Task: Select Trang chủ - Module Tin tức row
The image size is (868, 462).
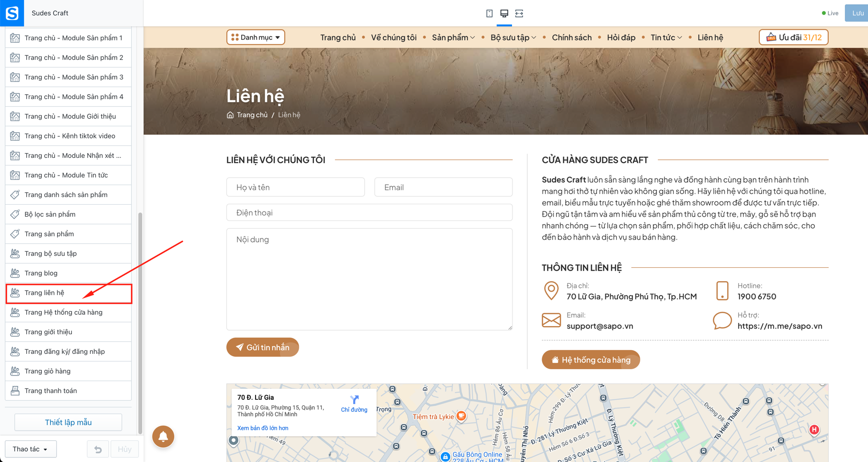Action: click(x=68, y=176)
